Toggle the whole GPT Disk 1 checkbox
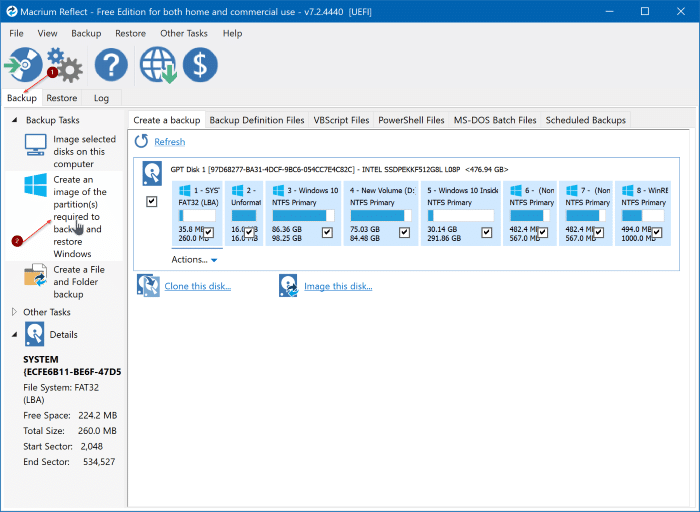 pyautogui.click(x=152, y=202)
